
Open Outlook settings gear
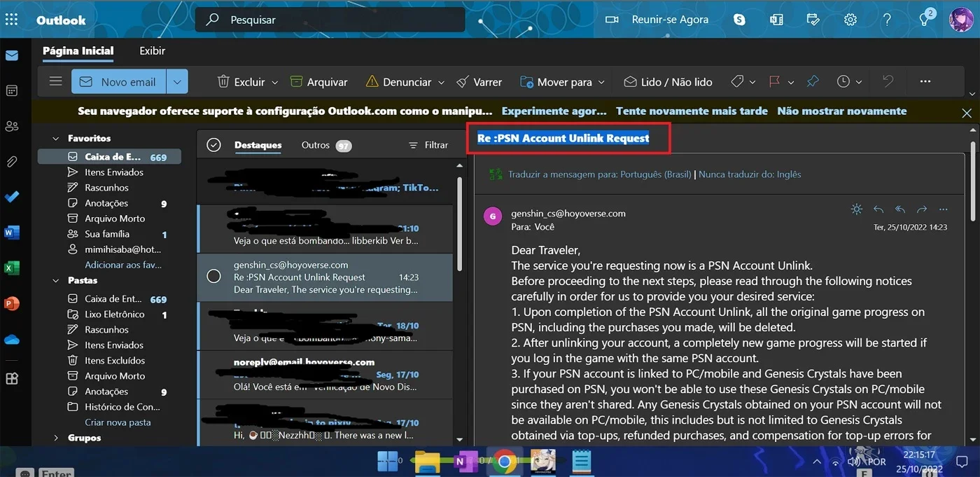click(x=850, y=20)
